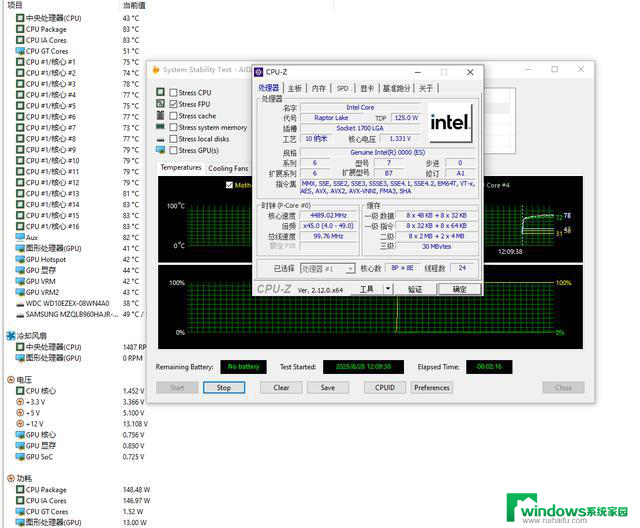The width and height of the screenshot is (640, 528).
Task: Click the Save button
Action: 328,388
